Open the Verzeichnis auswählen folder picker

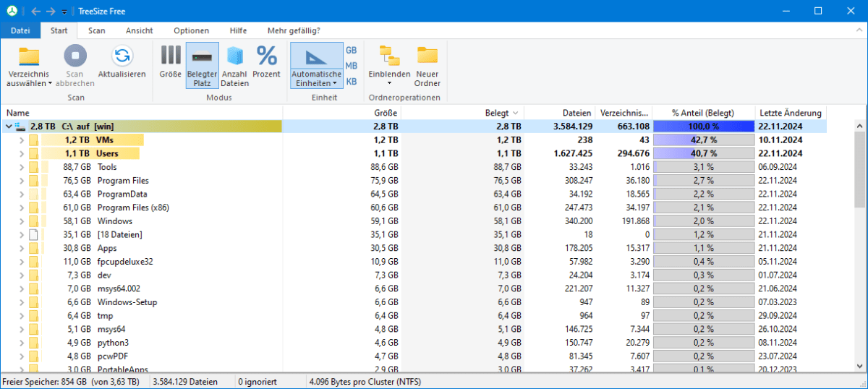coord(29,67)
